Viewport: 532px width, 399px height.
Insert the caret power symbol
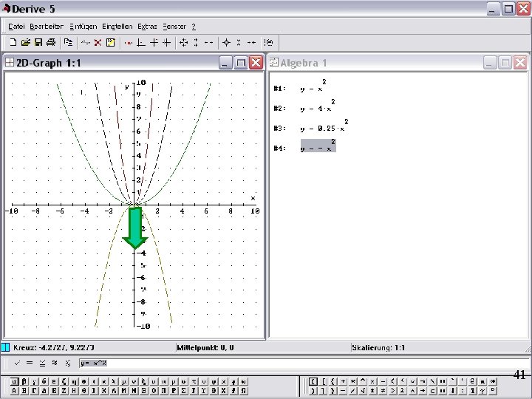click(x=363, y=381)
